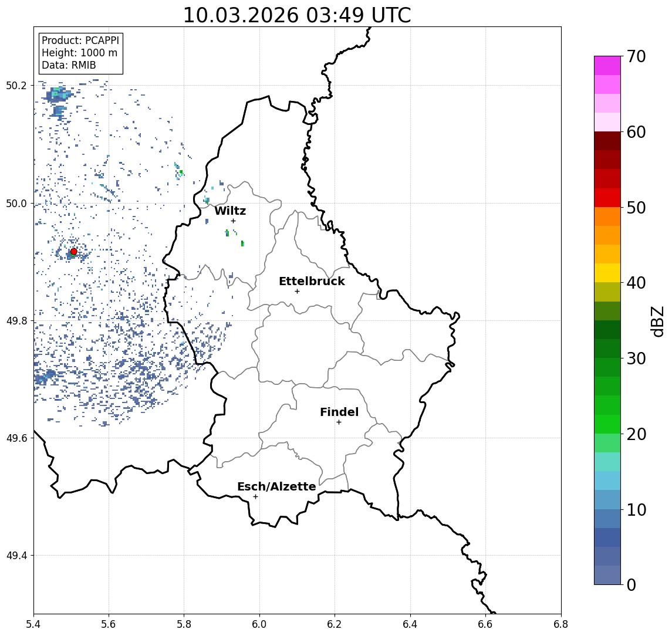Click the Height: 1000 m text
The width and height of the screenshot is (672, 636).
coord(79,53)
